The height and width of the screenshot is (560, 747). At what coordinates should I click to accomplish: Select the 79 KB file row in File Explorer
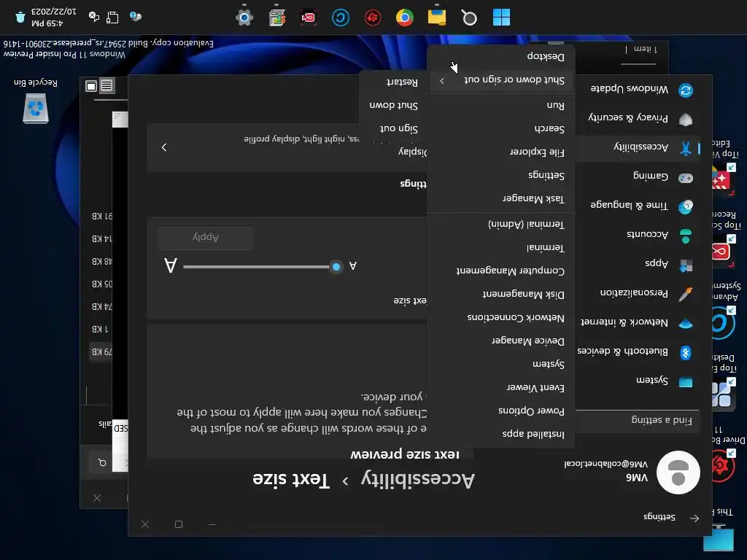pyautogui.click(x=101, y=352)
